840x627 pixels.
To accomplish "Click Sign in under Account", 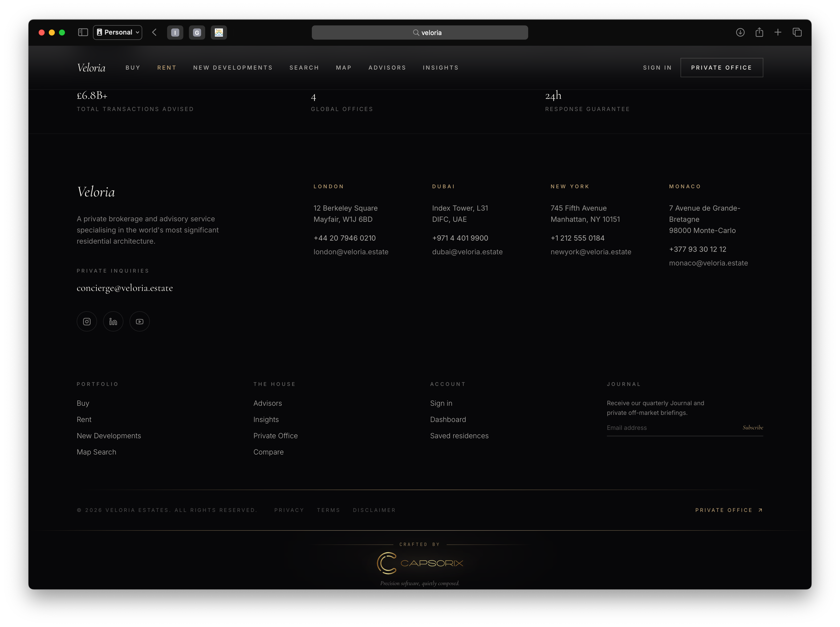I will point(441,403).
